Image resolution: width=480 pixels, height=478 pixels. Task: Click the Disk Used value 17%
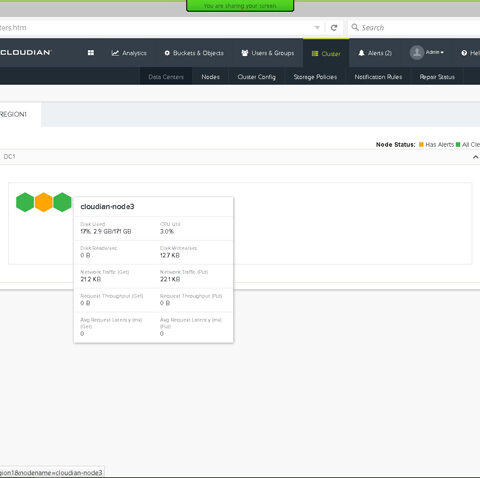[106, 231]
